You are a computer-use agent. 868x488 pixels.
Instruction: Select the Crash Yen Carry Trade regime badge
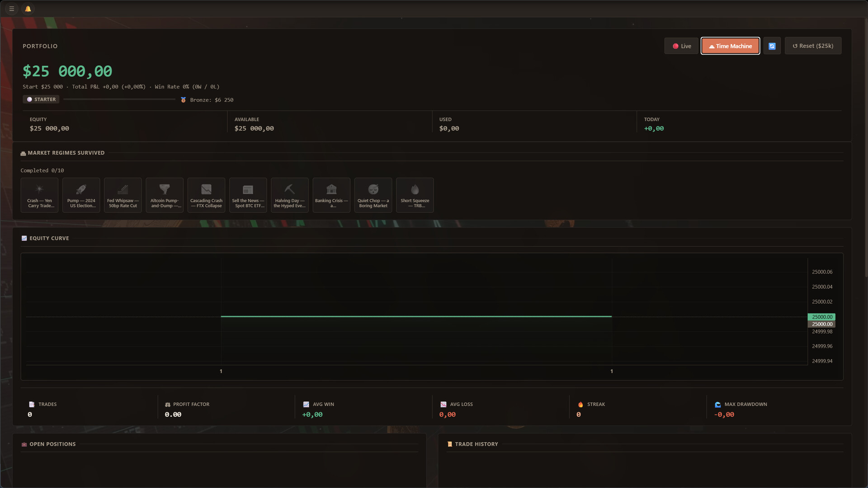pos(39,195)
